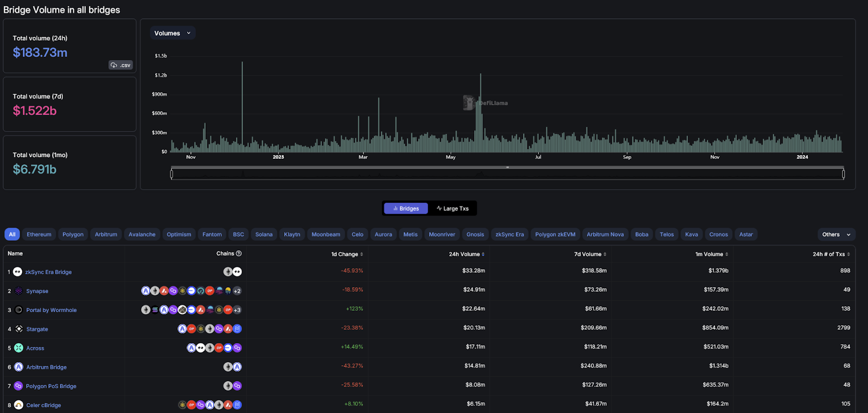Screen dimensions: 868x413
Task: Click the right handle of chart range slider
Action: (844, 174)
